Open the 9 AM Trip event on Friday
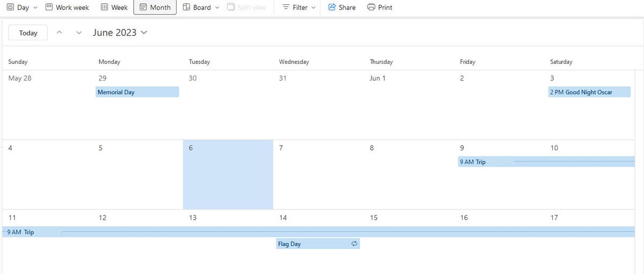Image resolution: width=644 pixels, height=274 pixels. click(546, 162)
